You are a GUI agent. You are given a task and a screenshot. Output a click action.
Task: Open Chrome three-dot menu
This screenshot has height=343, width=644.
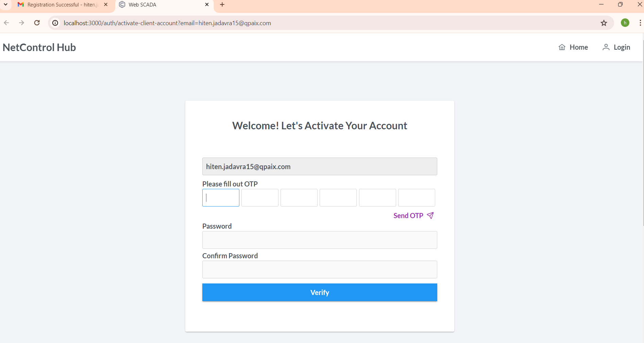click(640, 23)
